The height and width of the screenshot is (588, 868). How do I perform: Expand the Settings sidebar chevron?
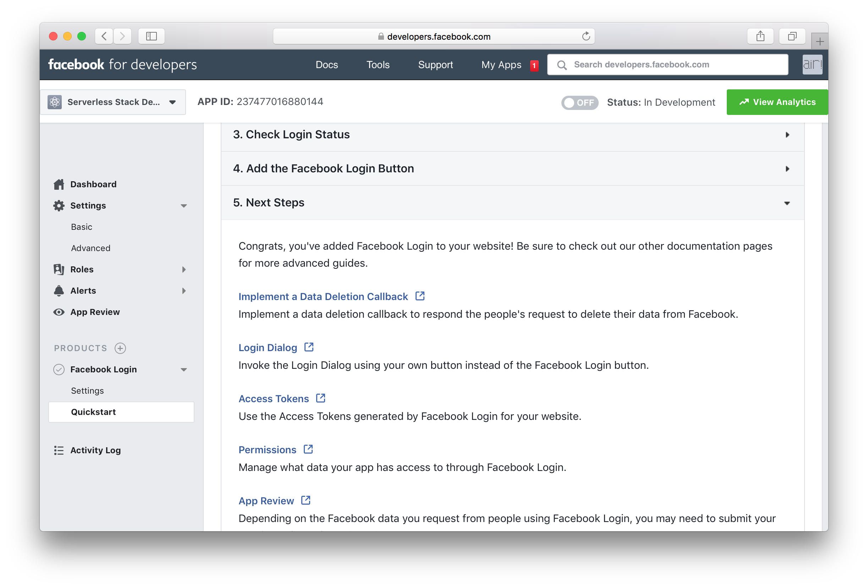[x=184, y=205]
